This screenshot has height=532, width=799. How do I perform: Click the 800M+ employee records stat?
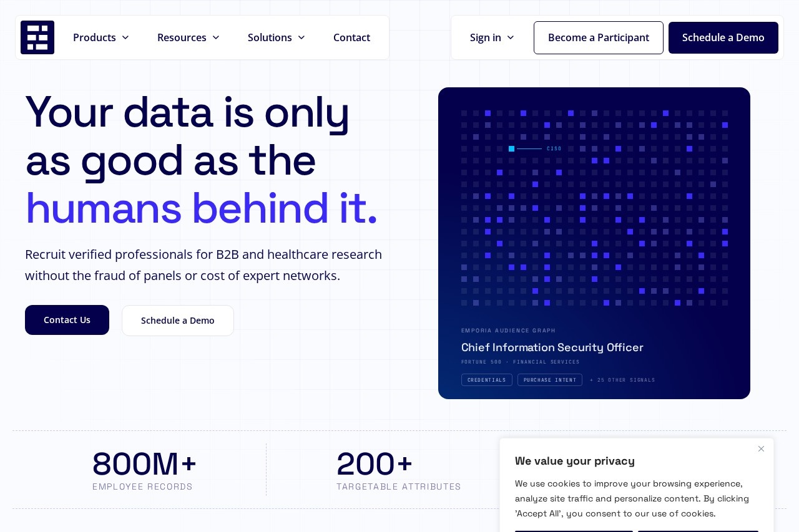(x=144, y=470)
